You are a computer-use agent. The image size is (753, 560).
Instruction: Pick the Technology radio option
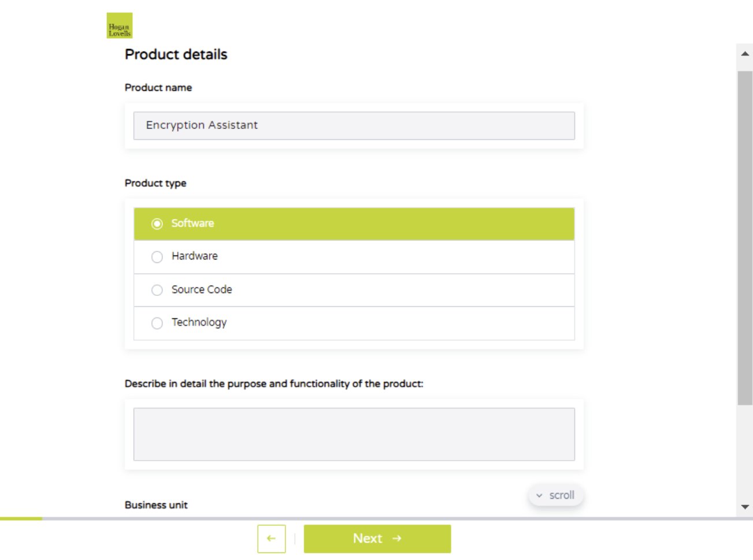tap(157, 323)
